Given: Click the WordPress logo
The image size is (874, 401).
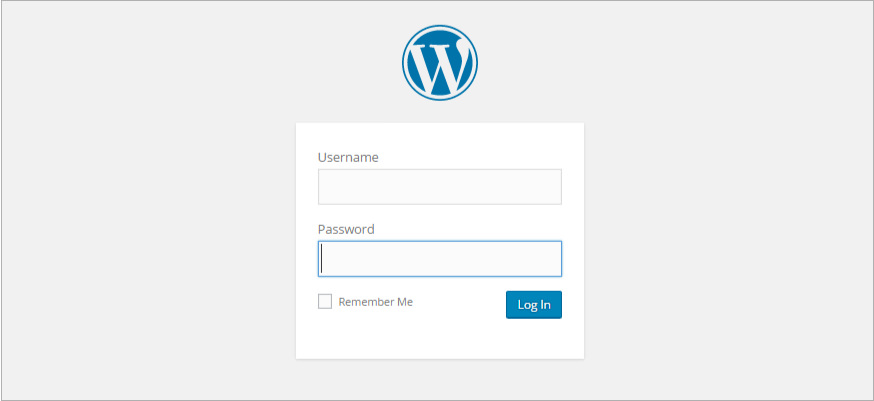Looking at the screenshot, I should point(440,63).
